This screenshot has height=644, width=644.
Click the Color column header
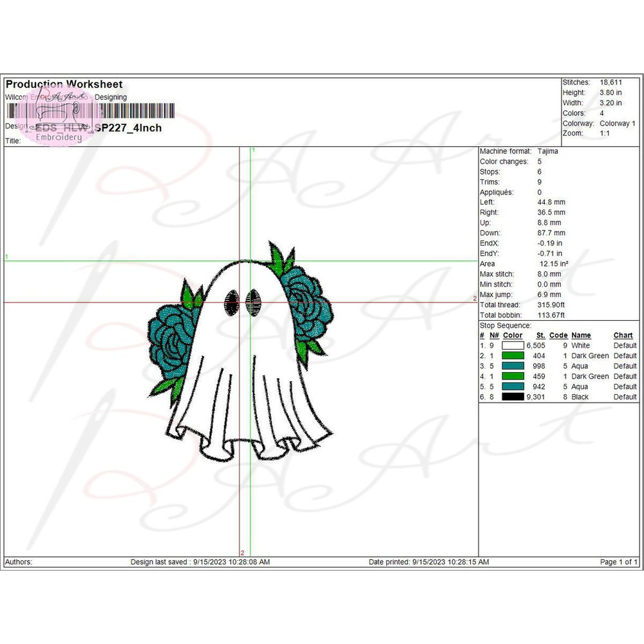pyautogui.click(x=513, y=336)
